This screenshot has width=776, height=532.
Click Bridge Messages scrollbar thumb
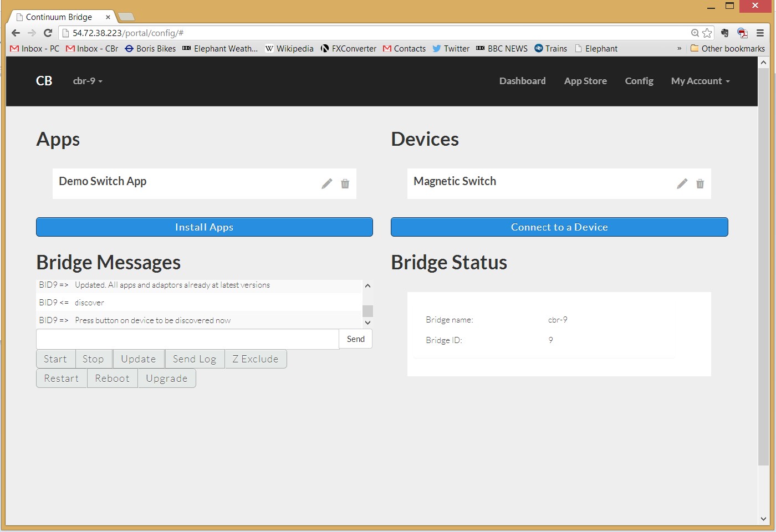367,311
